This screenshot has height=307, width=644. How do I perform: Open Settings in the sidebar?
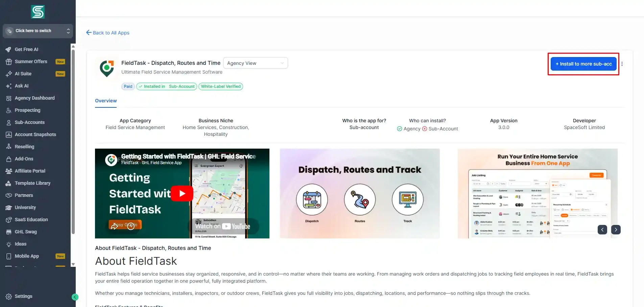coord(24,296)
